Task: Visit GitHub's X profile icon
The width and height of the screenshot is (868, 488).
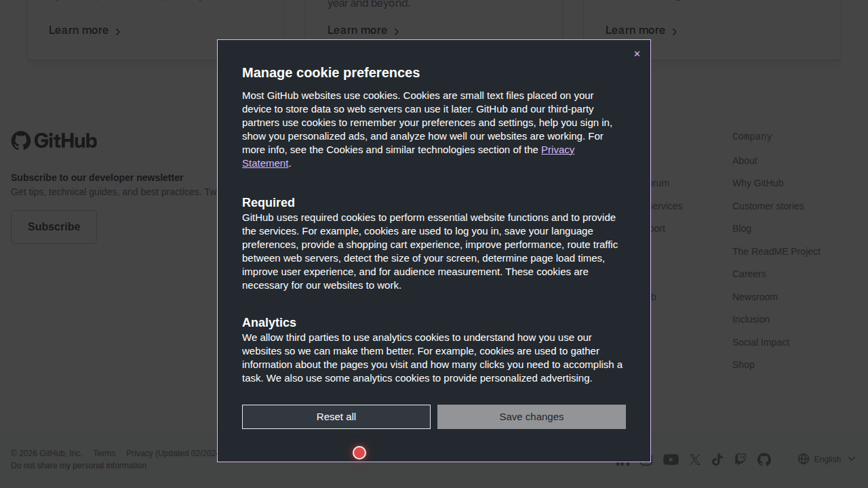Action: (695, 460)
